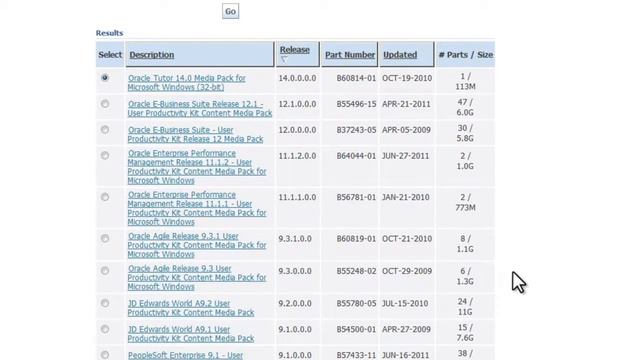This screenshot has height=360, width=640.
Task: Click updated date OCT-21-2010
Action: point(407,239)
